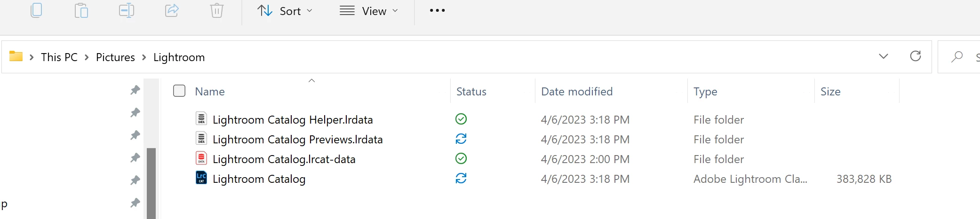Expand chevron after Pictures breadcrumb

pos(144,57)
